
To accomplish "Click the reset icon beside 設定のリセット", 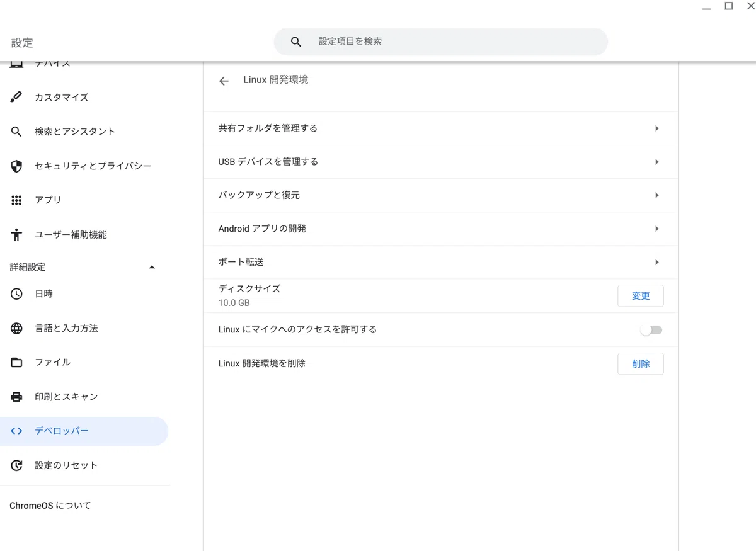I will pyautogui.click(x=16, y=465).
